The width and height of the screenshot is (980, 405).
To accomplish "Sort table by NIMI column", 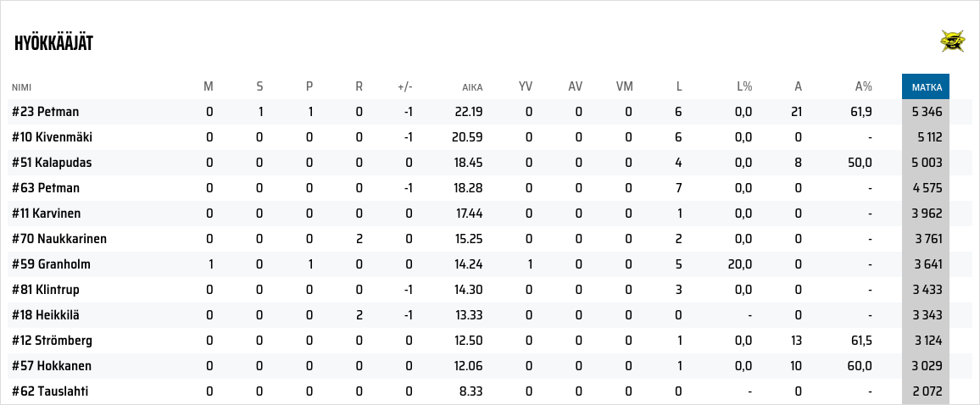I will (21, 87).
